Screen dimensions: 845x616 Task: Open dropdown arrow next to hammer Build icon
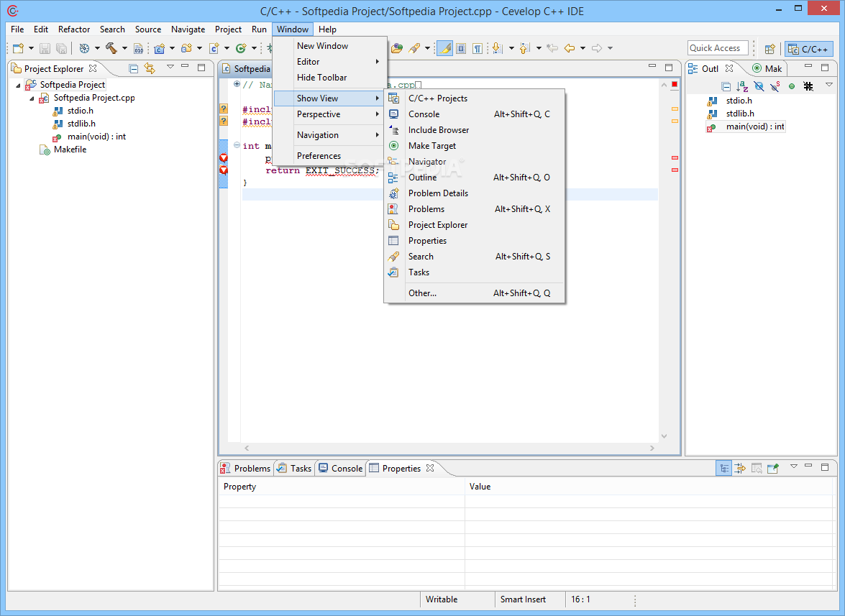click(x=124, y=48)
